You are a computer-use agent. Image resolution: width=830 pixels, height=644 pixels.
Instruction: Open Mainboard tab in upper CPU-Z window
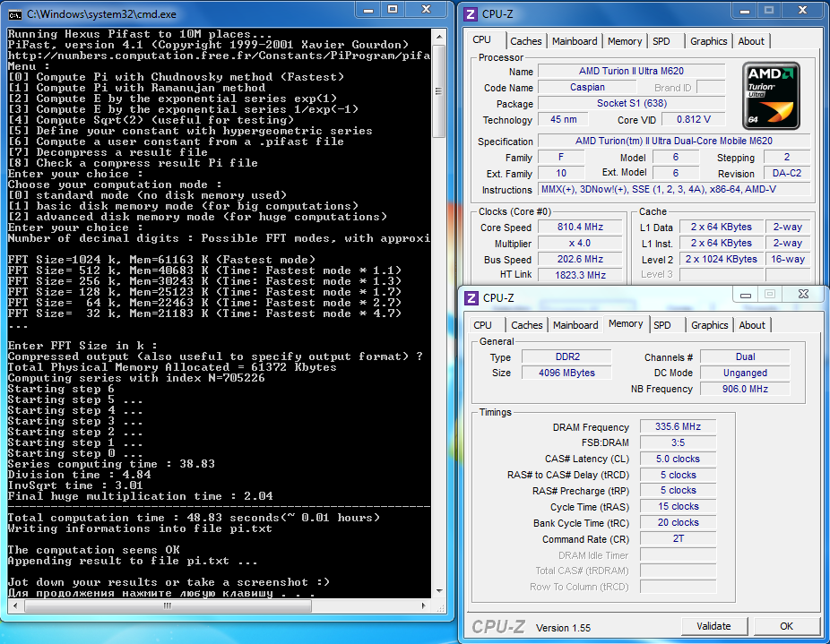pyautogui.click(x=575, y=41)
